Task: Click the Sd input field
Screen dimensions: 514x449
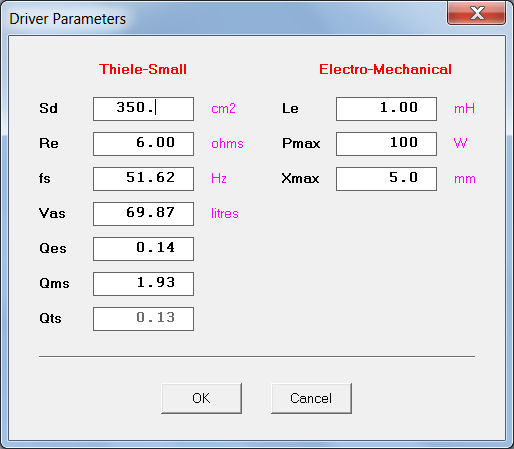Action: click(143, 109)
